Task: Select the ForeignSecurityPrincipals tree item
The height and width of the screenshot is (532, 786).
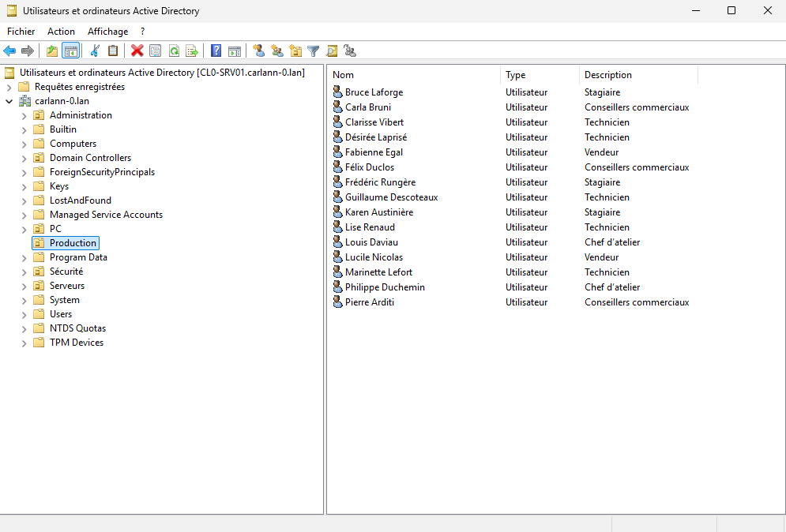Action: click(102, 172)
